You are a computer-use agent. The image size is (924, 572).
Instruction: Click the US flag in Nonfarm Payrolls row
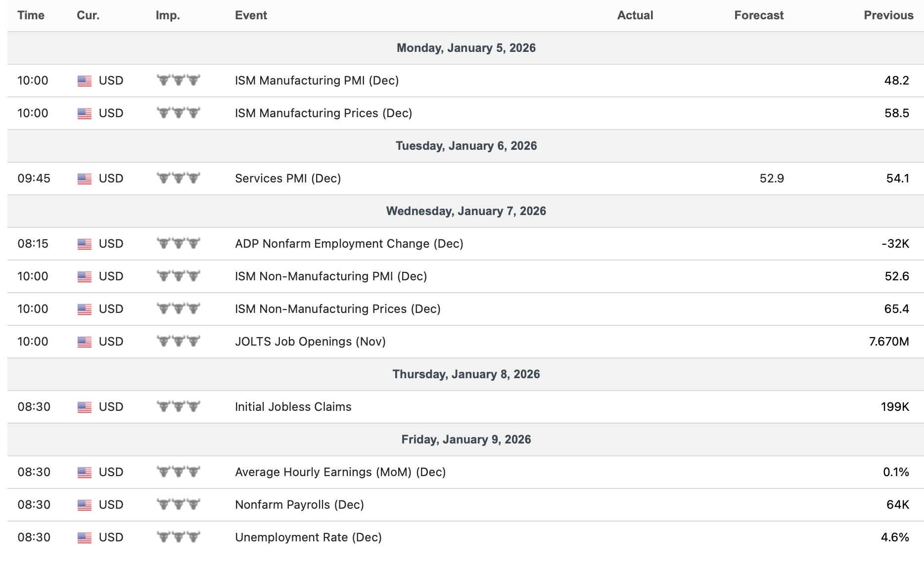(85, 505)
